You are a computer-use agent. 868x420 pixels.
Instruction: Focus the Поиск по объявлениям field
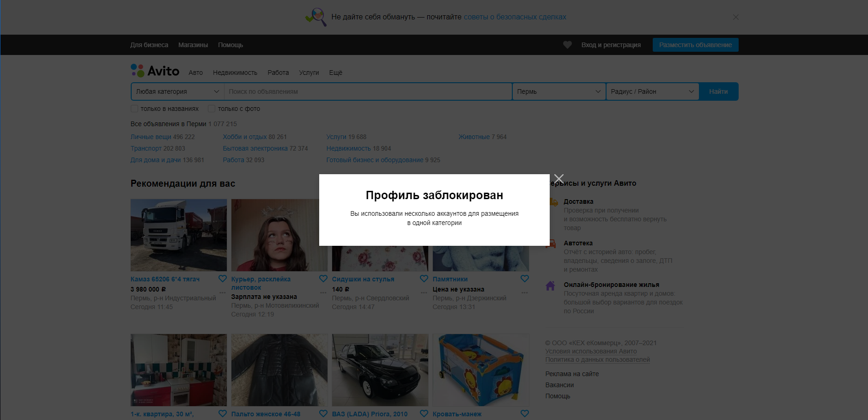pyautogui.click(x=368, y=91)
